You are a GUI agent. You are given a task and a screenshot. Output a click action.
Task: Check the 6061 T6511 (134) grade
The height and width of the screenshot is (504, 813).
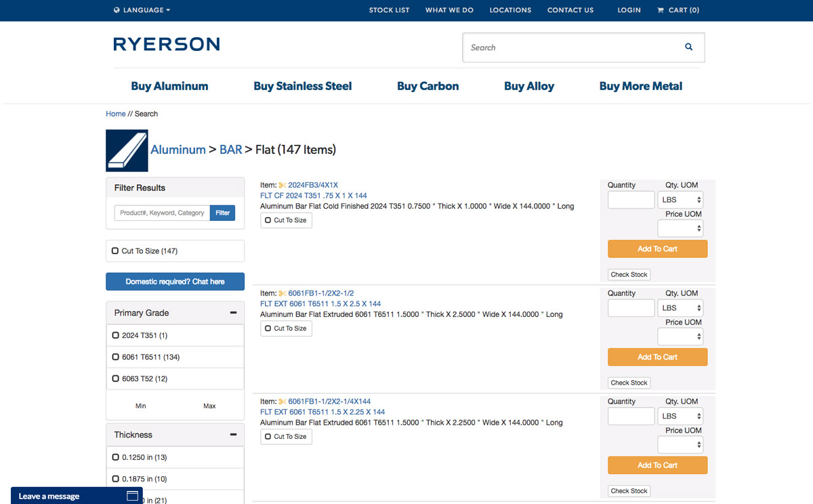[x=116, y=357]
